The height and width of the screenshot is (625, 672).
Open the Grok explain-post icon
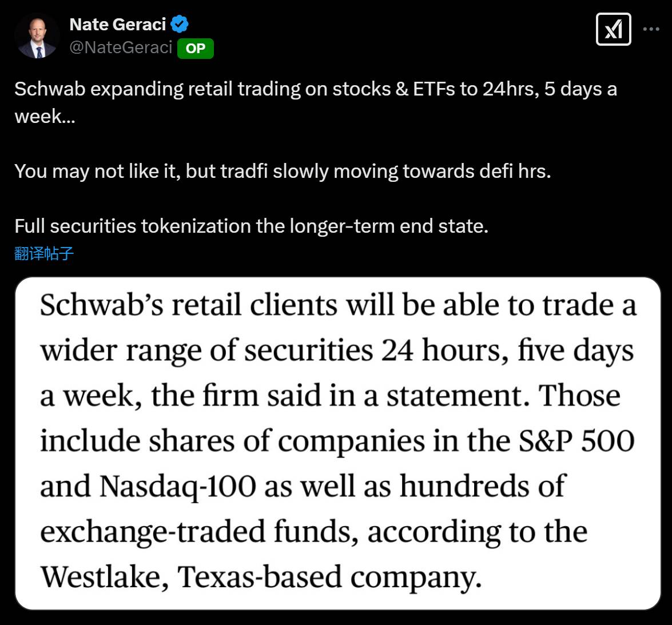pyautogui.click(x=613, y=29)
